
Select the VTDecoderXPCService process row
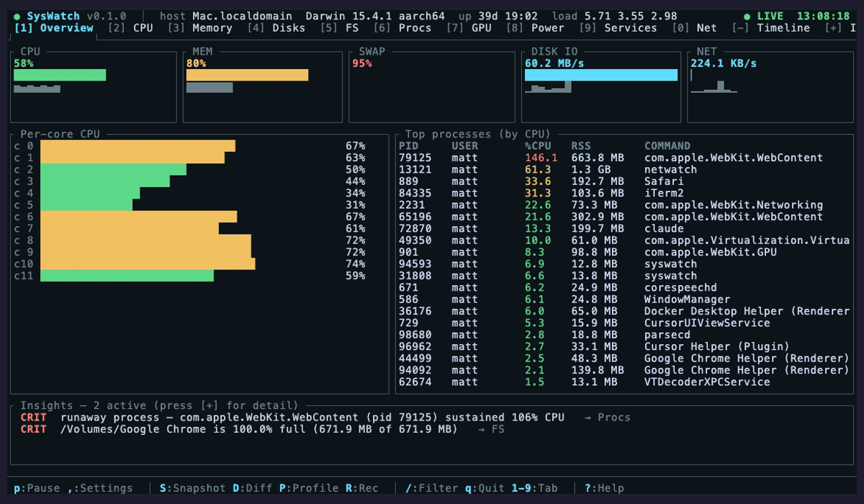click(x=624, y=382)
